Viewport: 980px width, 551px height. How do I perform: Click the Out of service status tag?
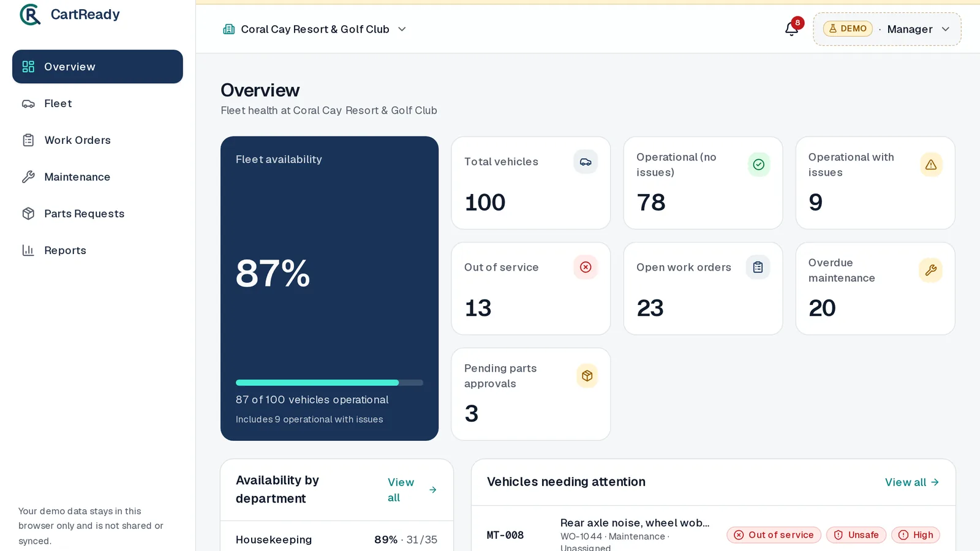tap(774, 535)
